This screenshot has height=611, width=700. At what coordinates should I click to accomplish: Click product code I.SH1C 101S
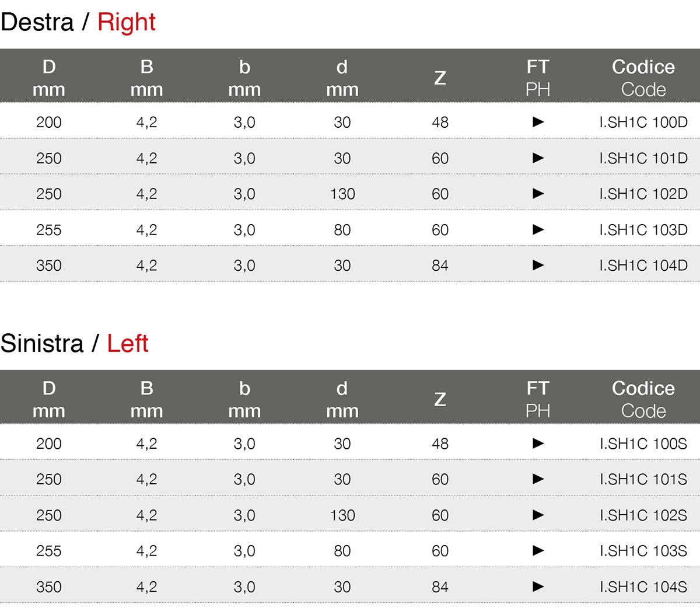pyautogui.click(x=643, y=479)
